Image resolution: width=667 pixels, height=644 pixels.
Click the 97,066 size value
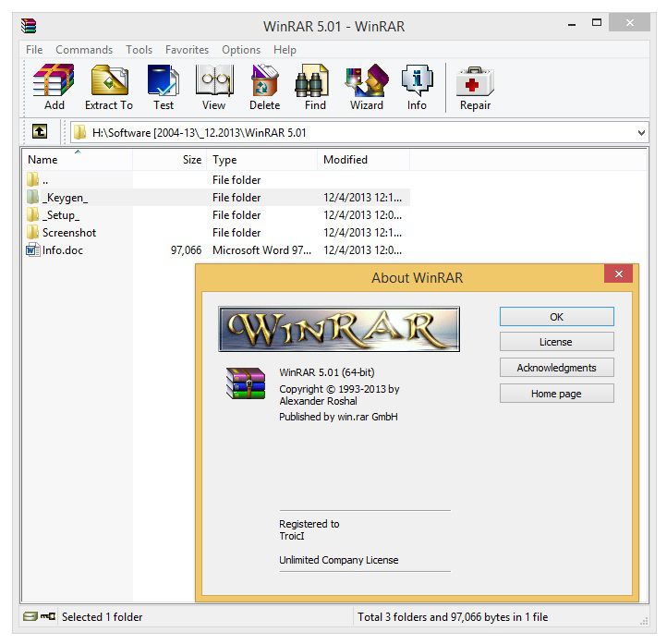click(x=186, y=250)
